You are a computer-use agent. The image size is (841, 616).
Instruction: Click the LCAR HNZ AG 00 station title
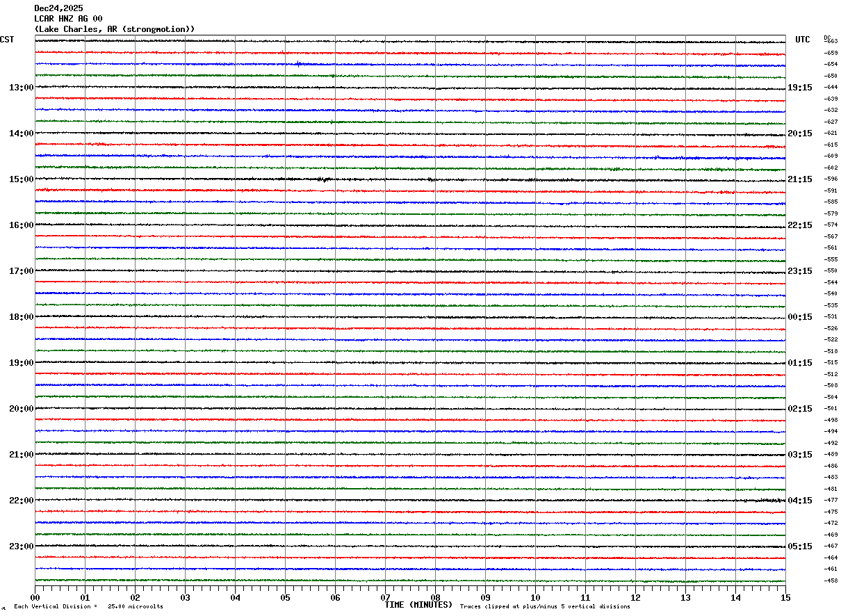tap(68, 19)
